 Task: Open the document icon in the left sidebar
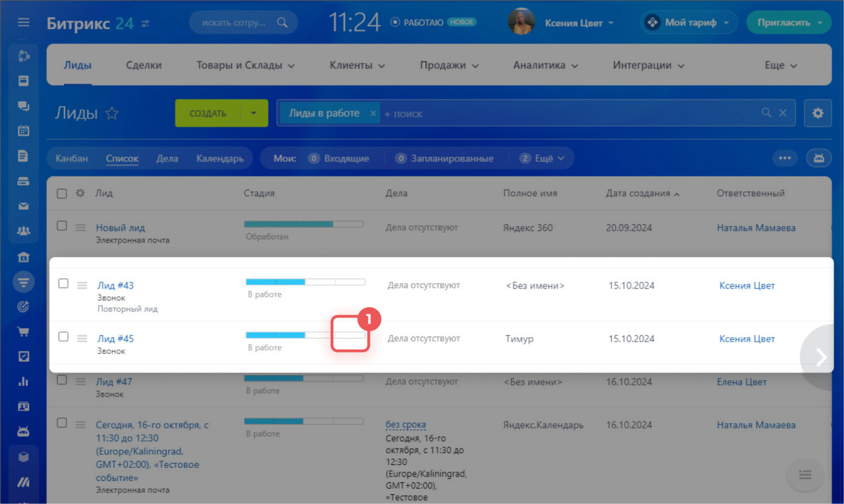(24, 156)
